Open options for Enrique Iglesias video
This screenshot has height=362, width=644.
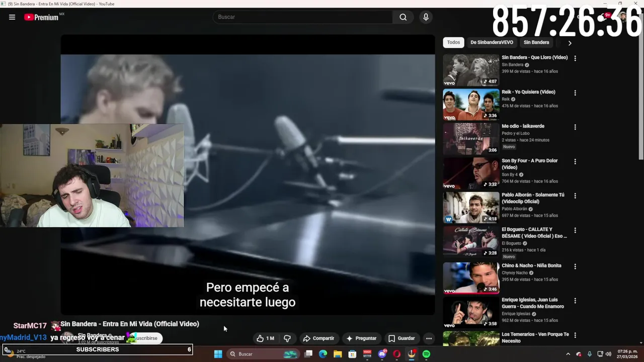click(575, 301)
